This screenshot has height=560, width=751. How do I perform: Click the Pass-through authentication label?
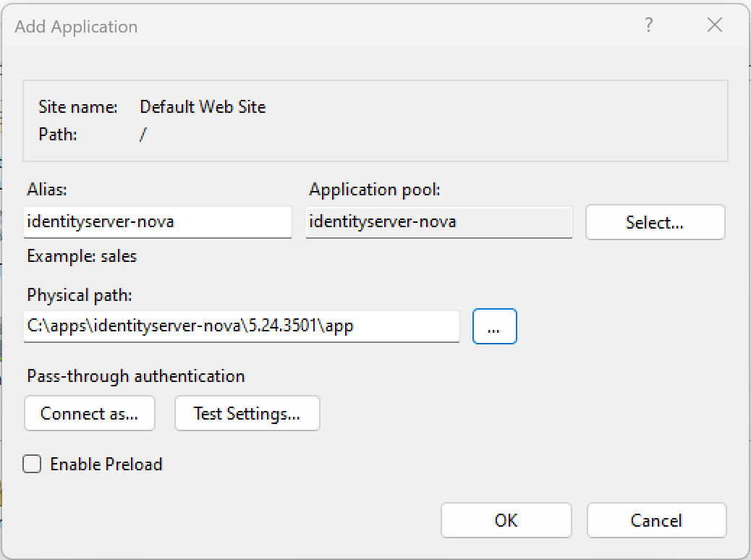coord(136,376)
